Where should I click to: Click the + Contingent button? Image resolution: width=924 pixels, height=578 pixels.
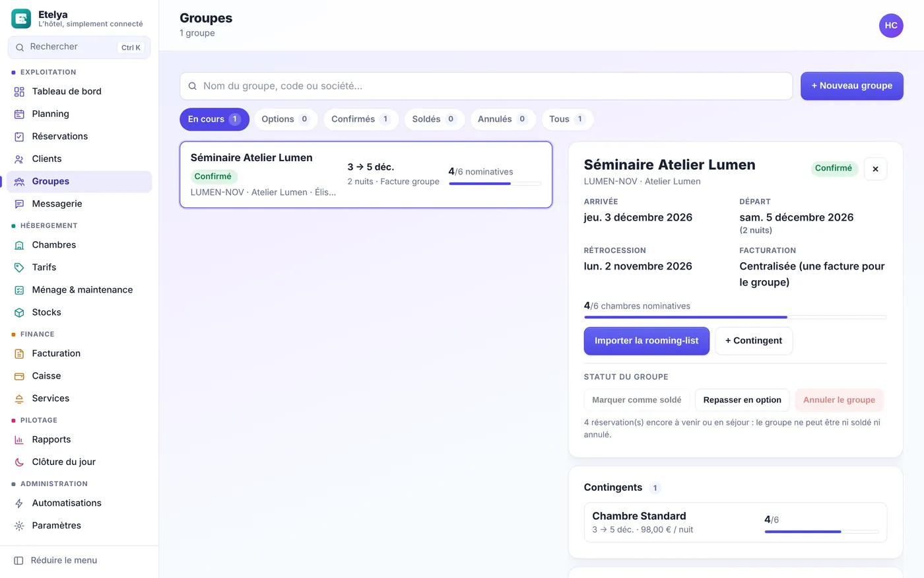(x=754, y=341)
